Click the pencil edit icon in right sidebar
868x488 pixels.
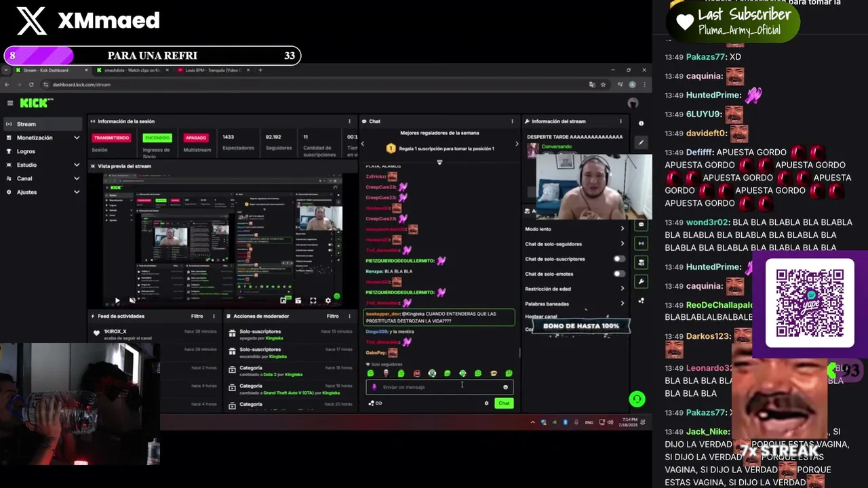(x=642, y=143)
